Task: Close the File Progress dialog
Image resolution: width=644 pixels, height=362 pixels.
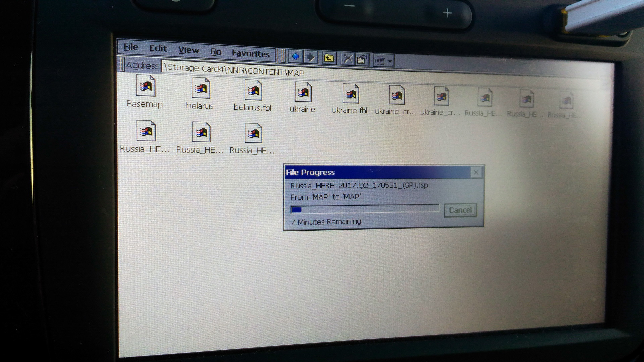Action: (476, 173)
